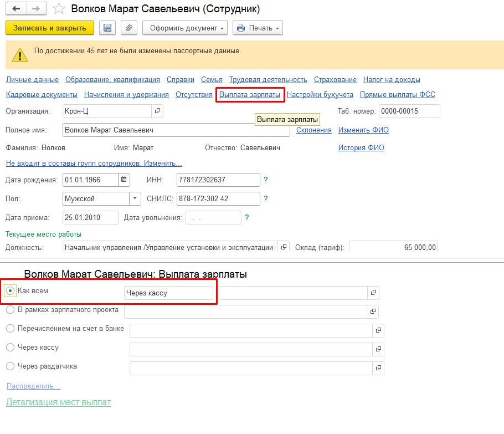Click the bank account field for Перечислением
The image size is (504, 434).
[251, 330]
